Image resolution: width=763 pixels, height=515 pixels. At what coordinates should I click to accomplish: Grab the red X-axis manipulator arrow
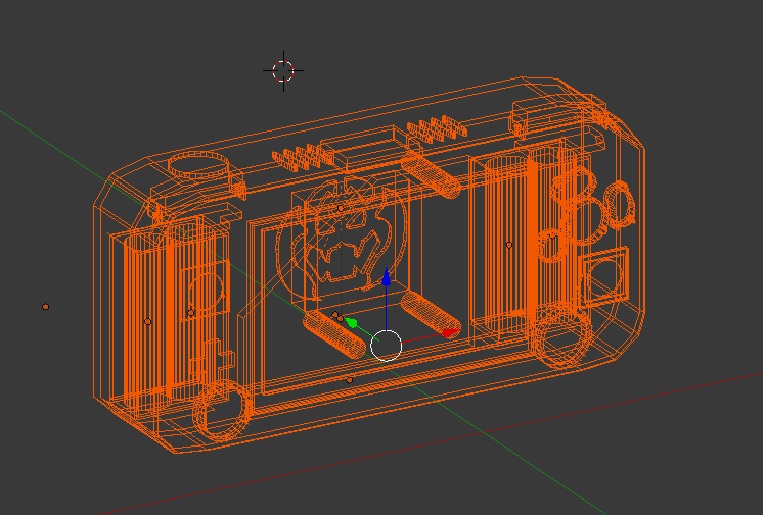pos(450,332)
